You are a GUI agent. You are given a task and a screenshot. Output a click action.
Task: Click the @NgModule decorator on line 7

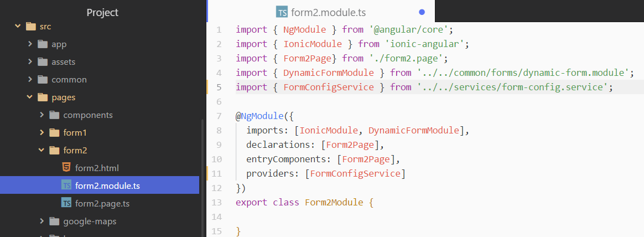tap(259, 116)
